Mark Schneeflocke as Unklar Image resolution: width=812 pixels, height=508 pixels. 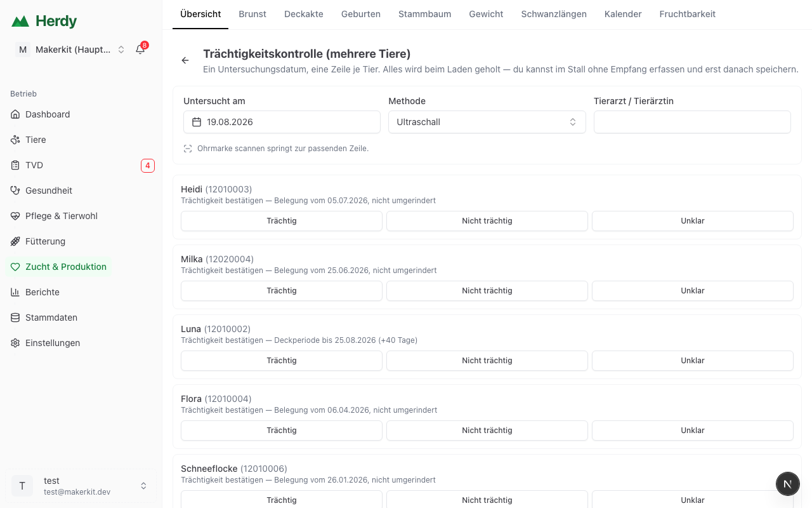pos(693,500)
